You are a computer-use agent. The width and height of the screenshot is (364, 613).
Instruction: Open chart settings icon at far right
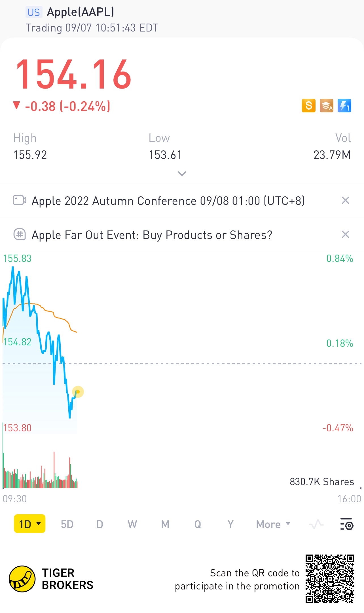click(346, 524)
